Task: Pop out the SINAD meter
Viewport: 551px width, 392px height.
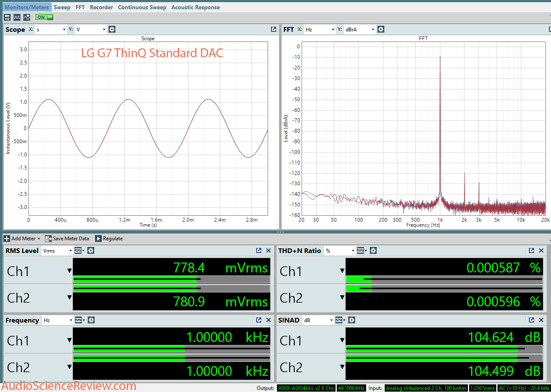Action: (x=531, y=320)
